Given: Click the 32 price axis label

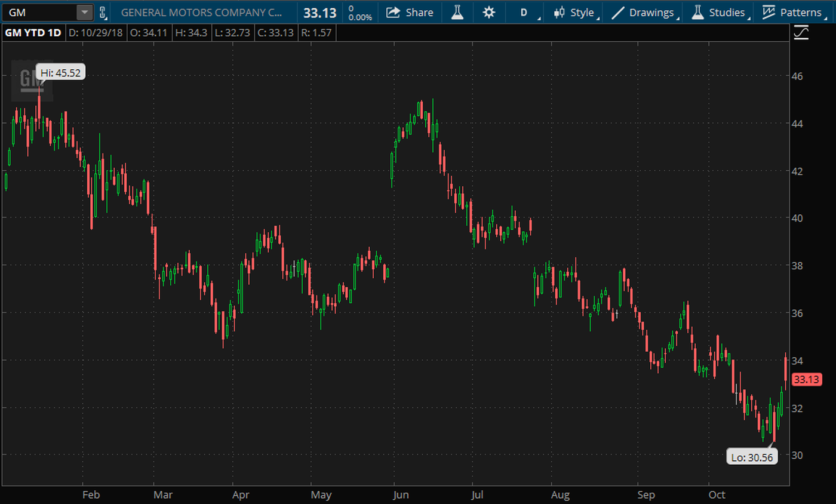Looking at the screenshot, I should pos(797,408).
